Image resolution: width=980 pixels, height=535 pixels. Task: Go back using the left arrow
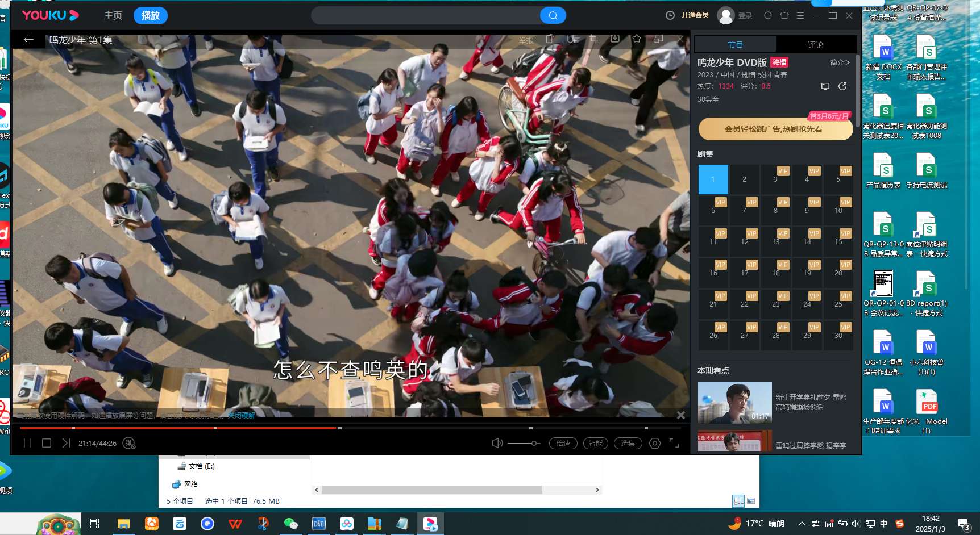[x=28, y=40]
